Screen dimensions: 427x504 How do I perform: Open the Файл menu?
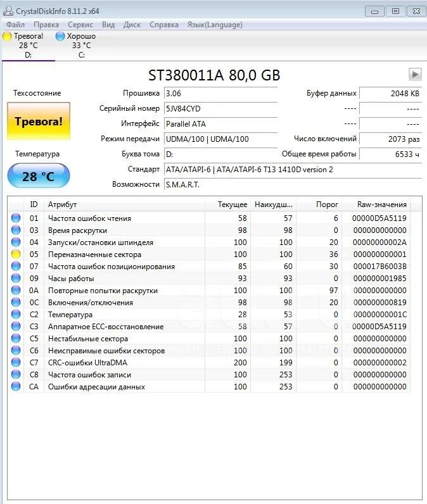click(x=15, y=25)
